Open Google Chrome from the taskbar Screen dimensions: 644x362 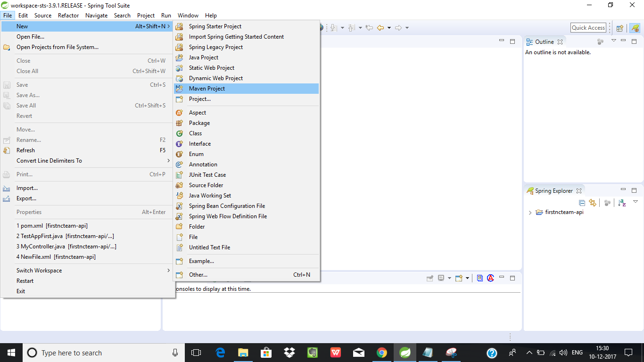point(382,352)
